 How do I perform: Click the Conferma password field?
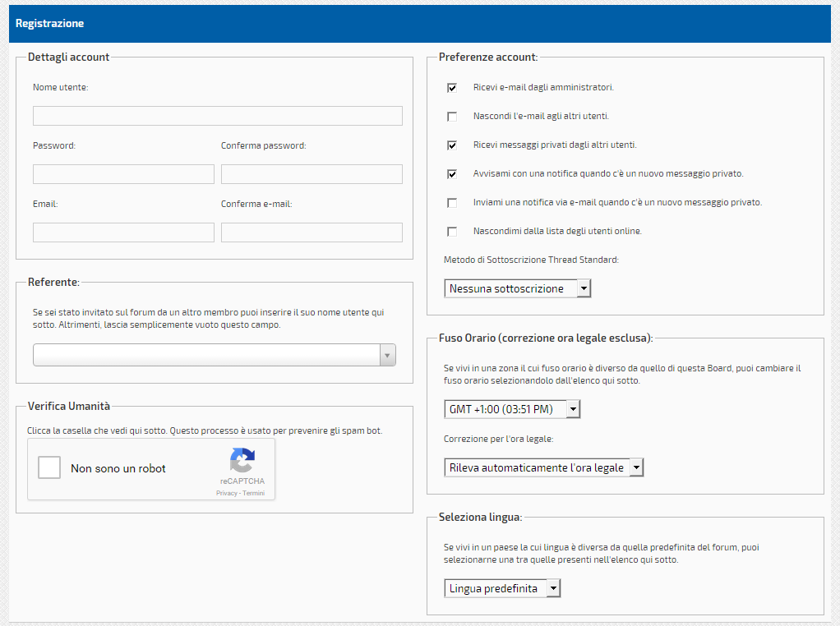312,174
